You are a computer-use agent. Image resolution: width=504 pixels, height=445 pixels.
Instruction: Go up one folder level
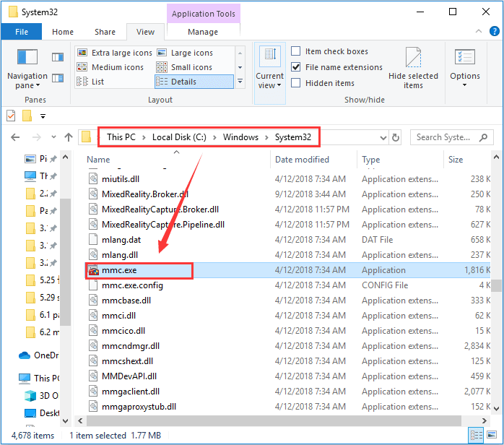tap(69, 137)
